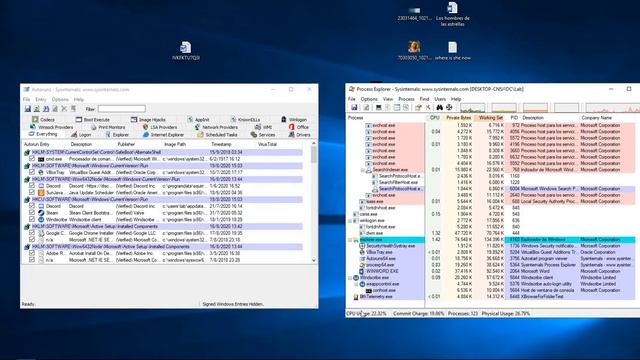Screen dimensions: 640x360
Task: Switch to the Image Hijacks tab
Action: tap(148, 120)
